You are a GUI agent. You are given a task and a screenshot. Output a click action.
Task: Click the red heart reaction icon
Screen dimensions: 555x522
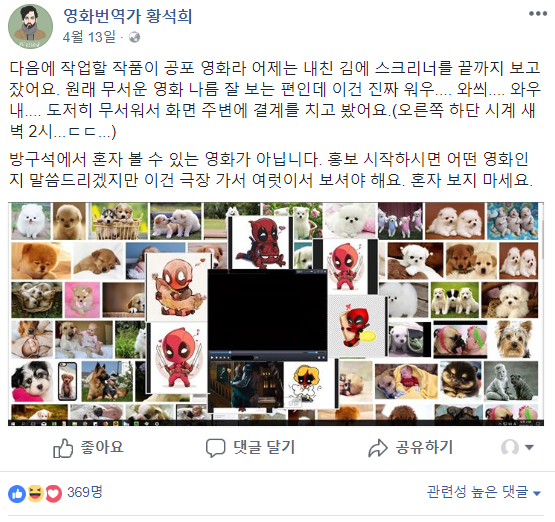point(53,493)
